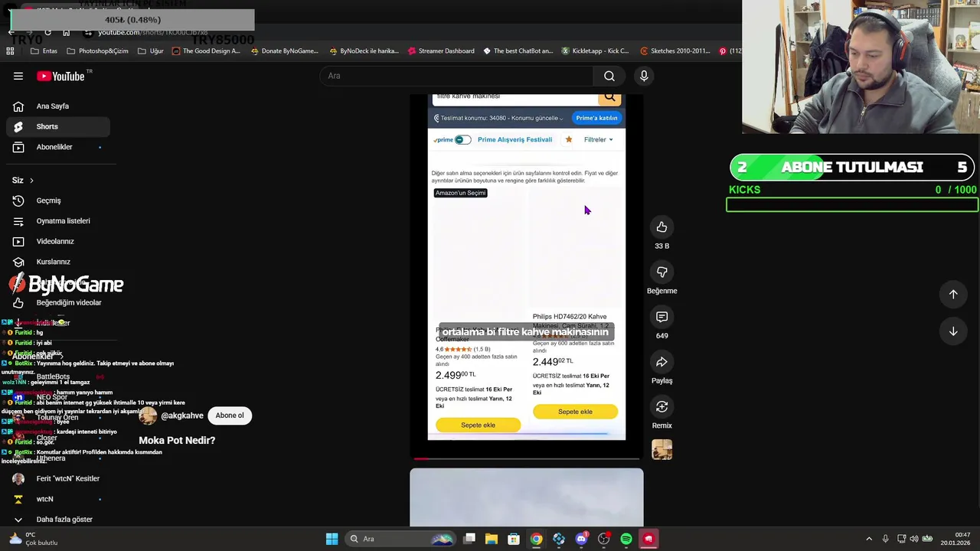The image size is (980, 551).
Task: Click the YouTube Ara search field
Action: click(456, 76)
